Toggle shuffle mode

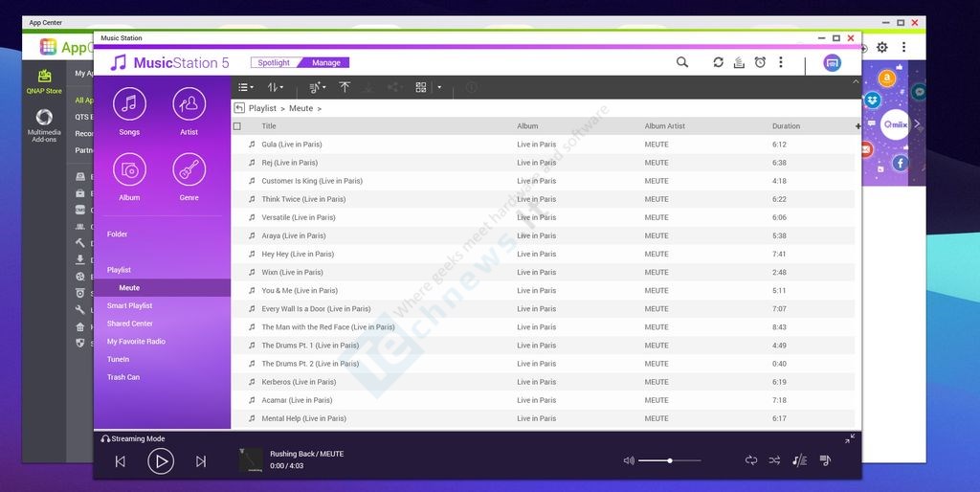point(774,460)
